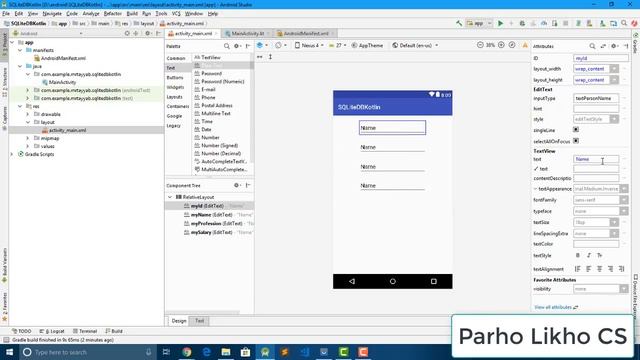Open the Default (en-us) locale dropdown
Viewport: 640px width, 360px height.
point(415,45)
